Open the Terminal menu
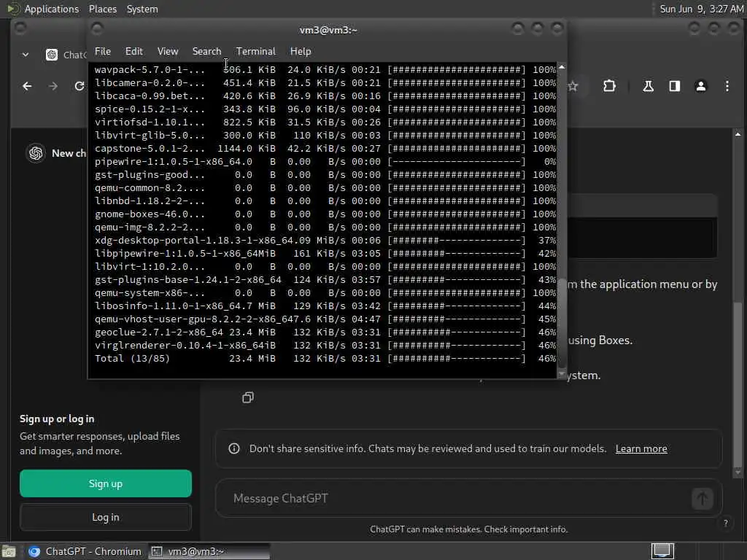This screenshot has width=747, height=560. pos(256,51)
